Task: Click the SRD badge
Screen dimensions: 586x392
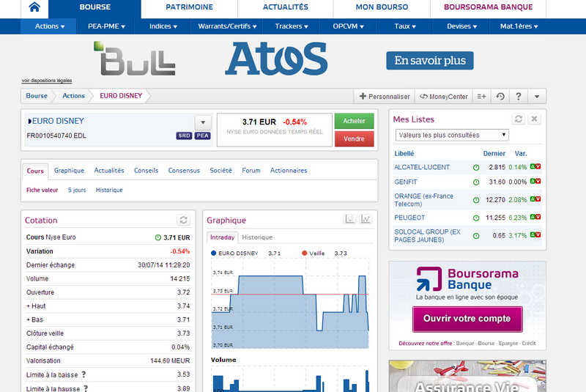Action: point(185,136)
